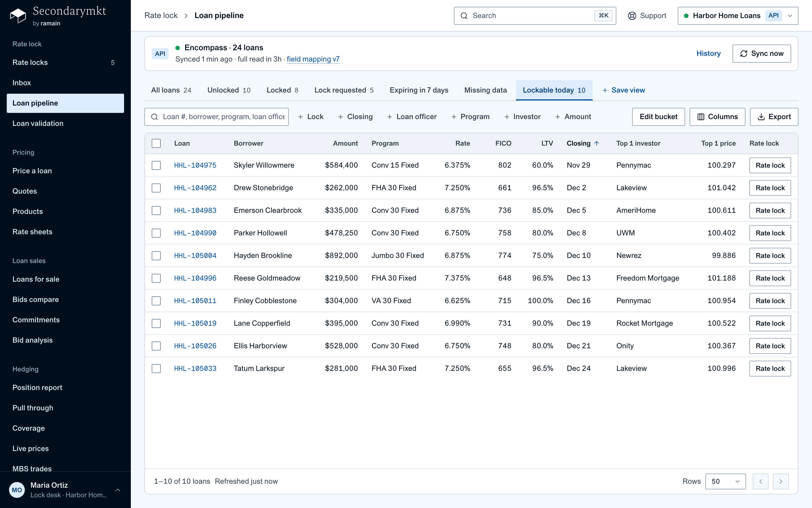Click the loan search filter field
Screen dimensions: 812x508
[217, 117]
